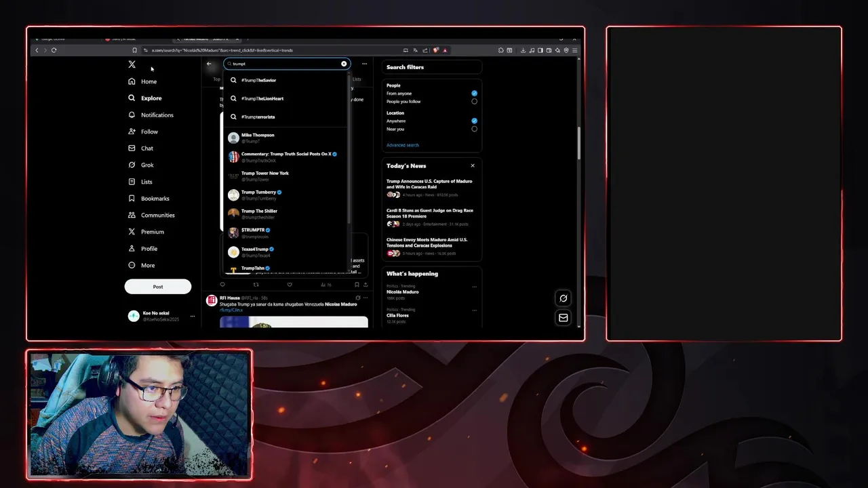Screen dimensions: 868x488
Task: Click the blue Post button
Action: 157,287
